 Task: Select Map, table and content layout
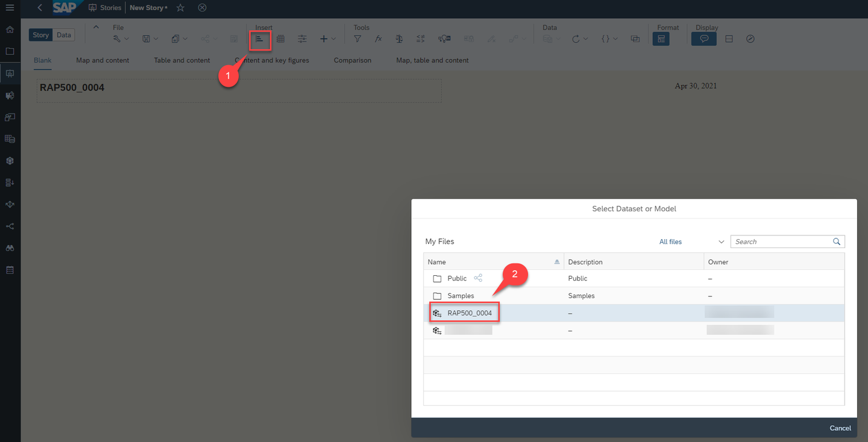(x=432, y=60)
